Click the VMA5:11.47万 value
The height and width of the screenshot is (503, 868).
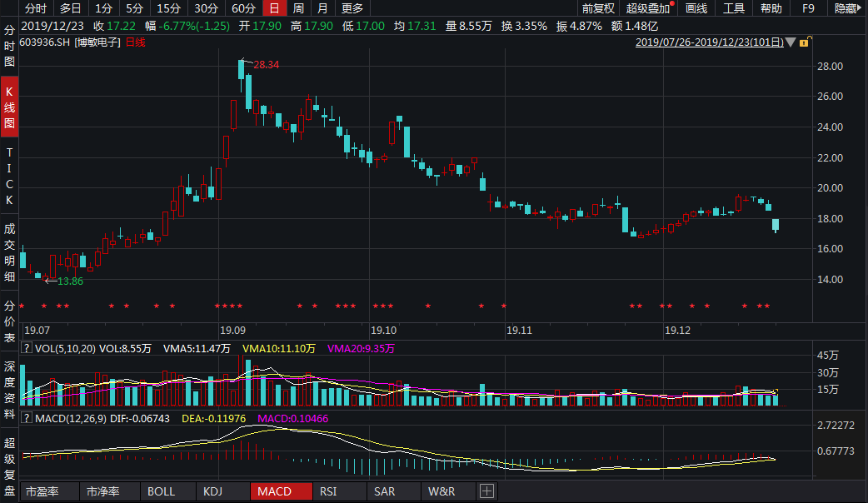pos(197,349)
